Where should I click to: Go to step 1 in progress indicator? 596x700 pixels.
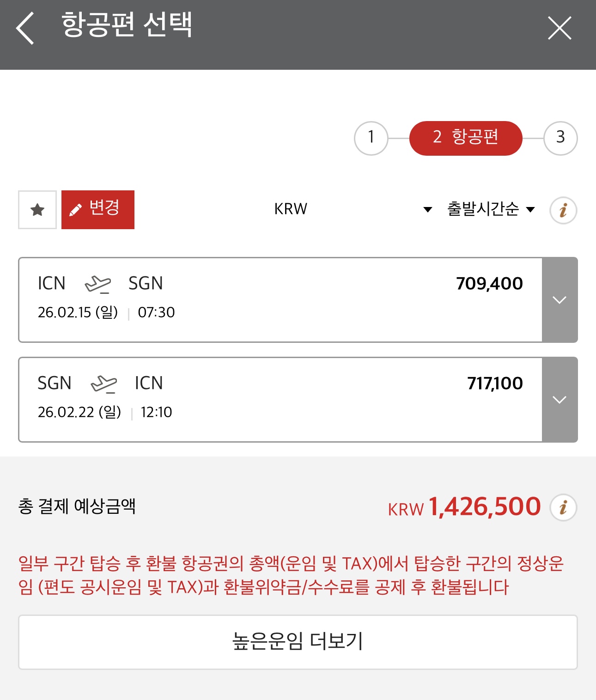click(x=371, y=138)
